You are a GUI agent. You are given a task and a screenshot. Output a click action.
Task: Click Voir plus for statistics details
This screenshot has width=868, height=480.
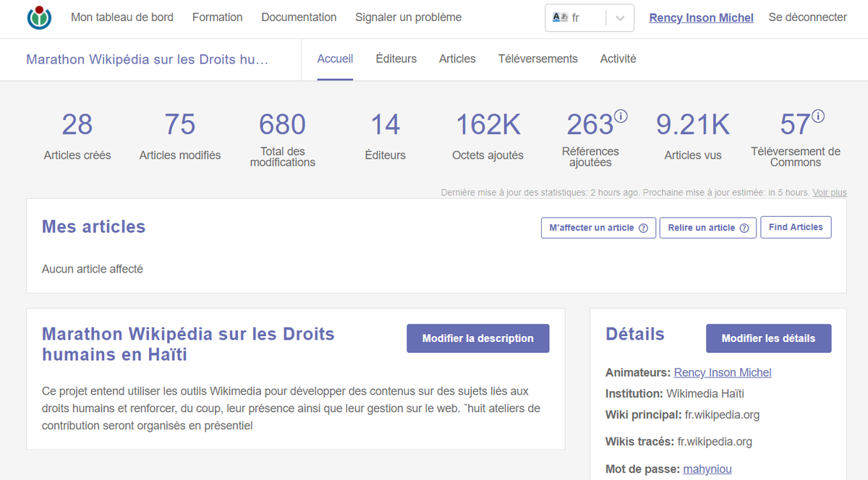pyautogui.click(x=829, y=192)
